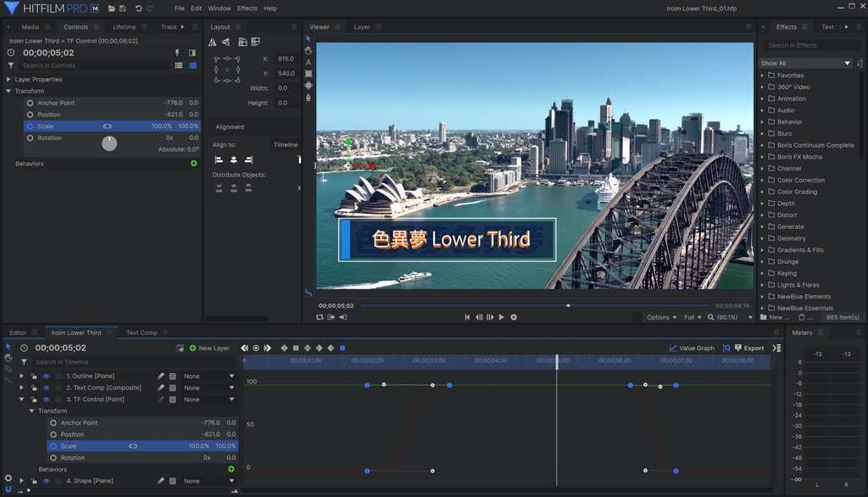The image size is (868, 497).
Task: Switch to the Text Comp timeline tab
Action: [142, 332]
